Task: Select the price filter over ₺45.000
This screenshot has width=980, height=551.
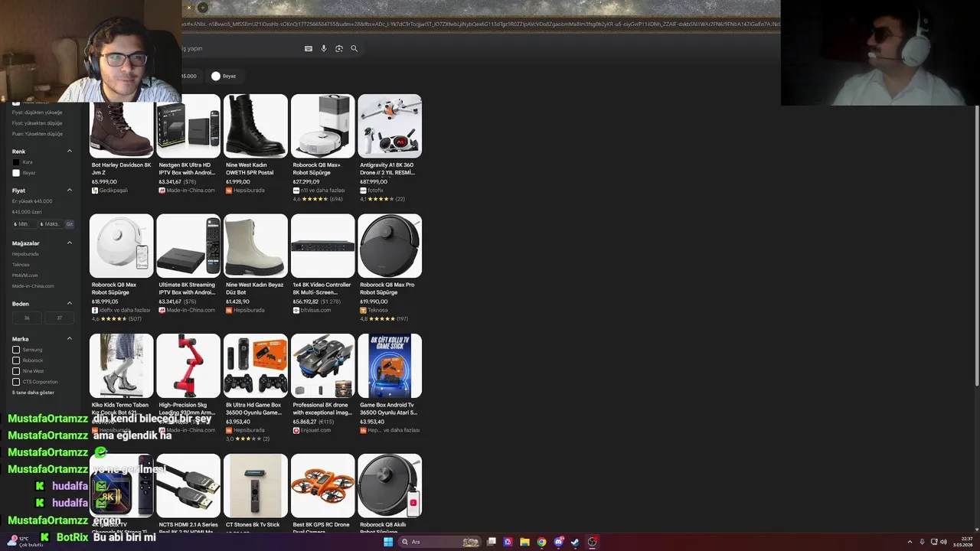Action: [27, 212]
